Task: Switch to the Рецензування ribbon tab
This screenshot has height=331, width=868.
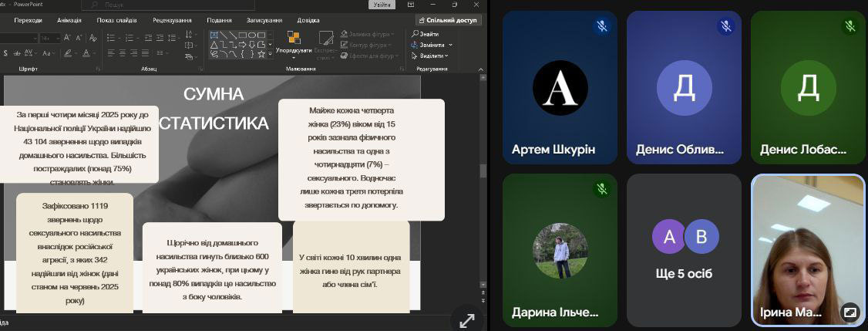Action: pos(172,20)
